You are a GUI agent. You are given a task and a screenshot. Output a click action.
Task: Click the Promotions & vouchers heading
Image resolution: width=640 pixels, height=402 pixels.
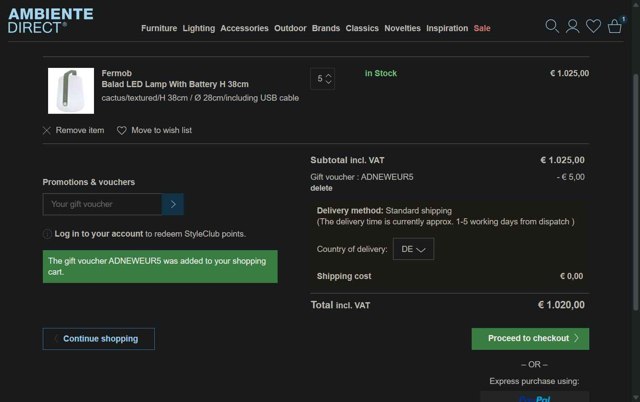click(x=89, y=182)
